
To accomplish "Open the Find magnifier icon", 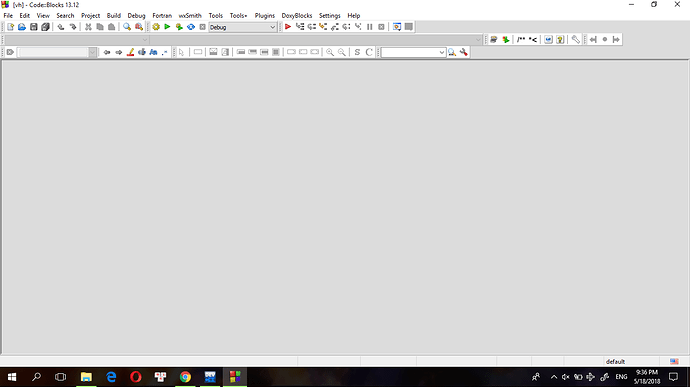I will [x=127, y=27].
